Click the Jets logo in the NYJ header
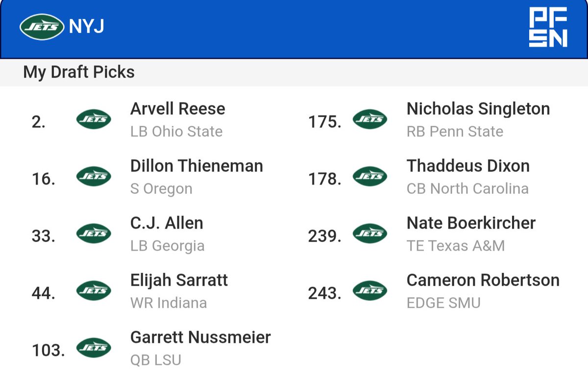This screenshot has width=588, height=382. (42, 26)
